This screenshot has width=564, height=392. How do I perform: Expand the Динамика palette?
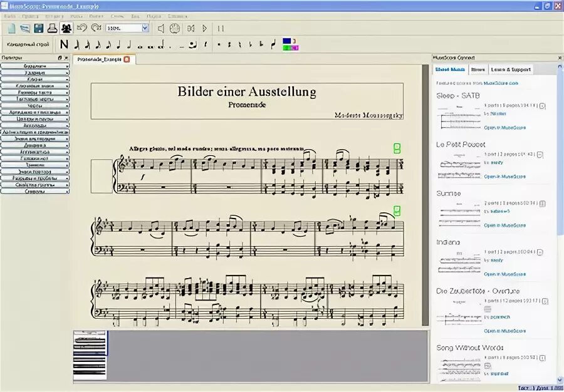click(35, 145)
